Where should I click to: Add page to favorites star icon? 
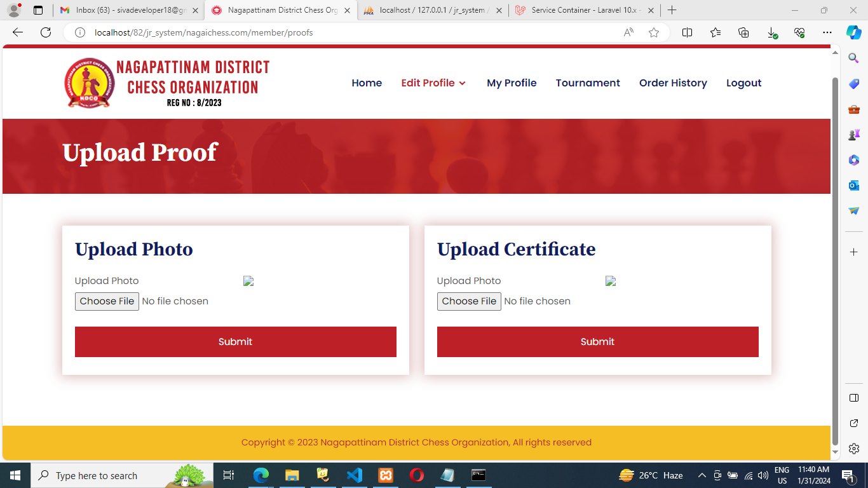click(x=654, y=32)
